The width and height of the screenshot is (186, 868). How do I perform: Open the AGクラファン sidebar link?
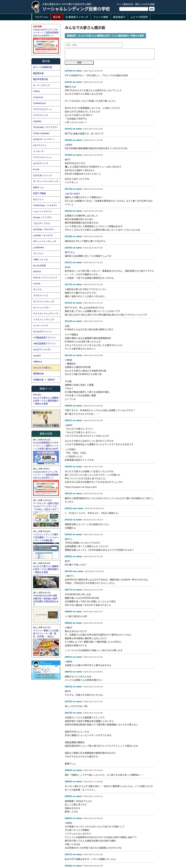(x=46, y=145)
